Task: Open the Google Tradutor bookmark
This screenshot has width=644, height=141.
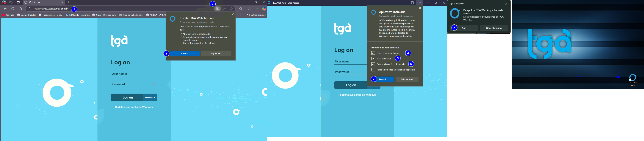Action: 27,15
